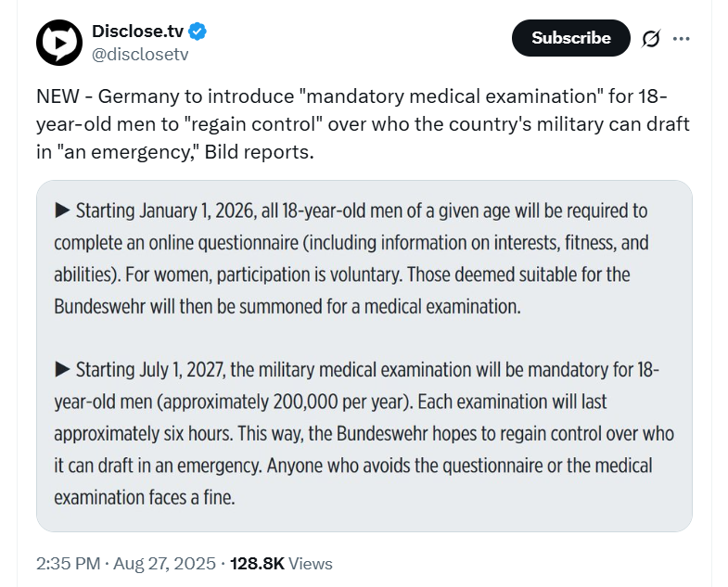Click the second triangle bullet marker
Viewport: 728px width, 587px height.
click(x=62, y=370)
